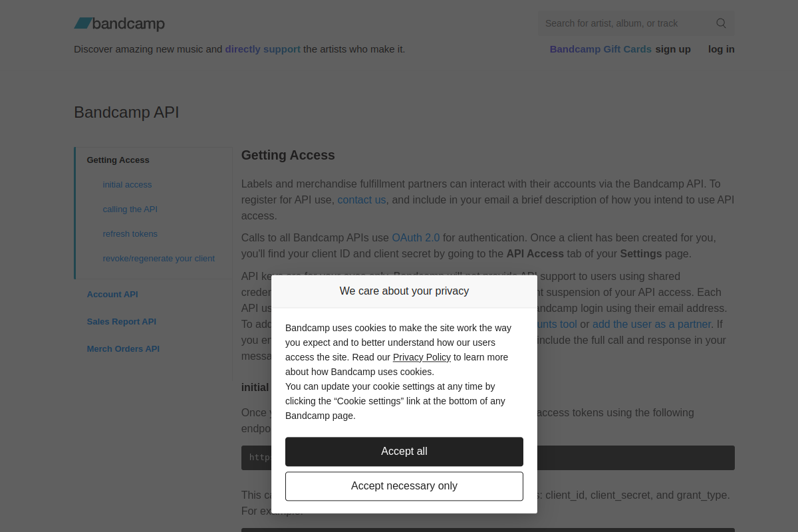This screenshot has width=798, height=532.
Task: Expand Sales Report API section
Action: point(121,322)
